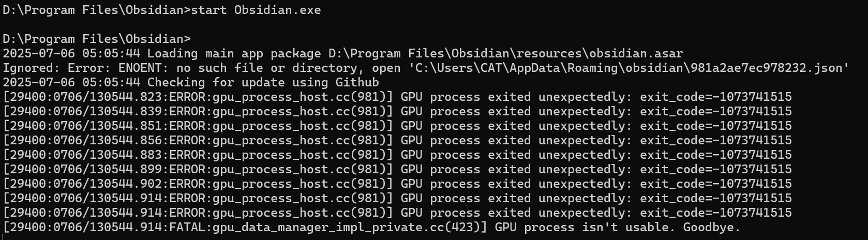Click the 'D:\Program Files\Obsidian>' prompt on first line
The height and width of the screenshot is (240, 868).
coord(97,10)
